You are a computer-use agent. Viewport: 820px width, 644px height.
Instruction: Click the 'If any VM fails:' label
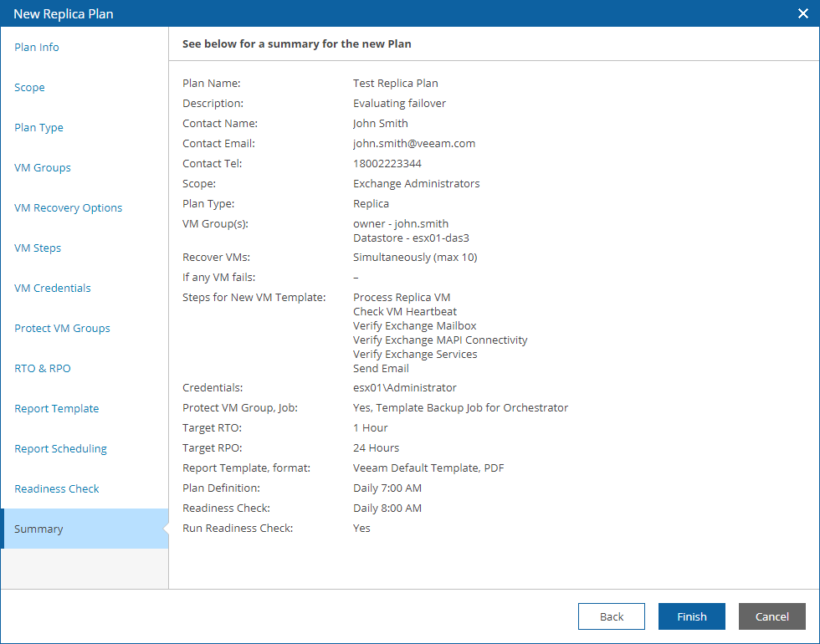click(218, 278)
